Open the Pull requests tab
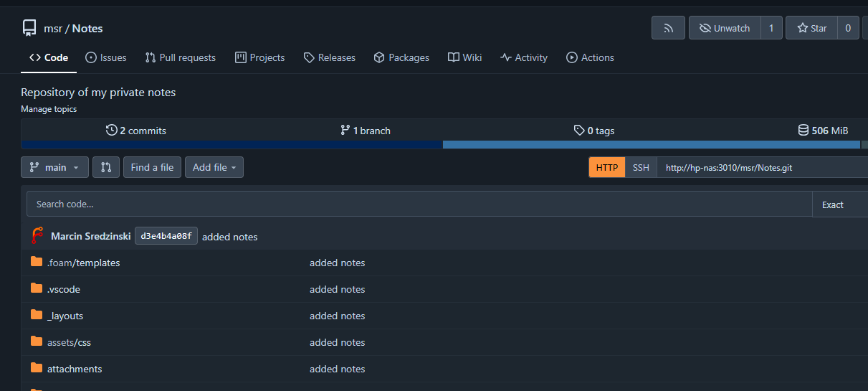 pyautogui.click(x=180, y=57)
